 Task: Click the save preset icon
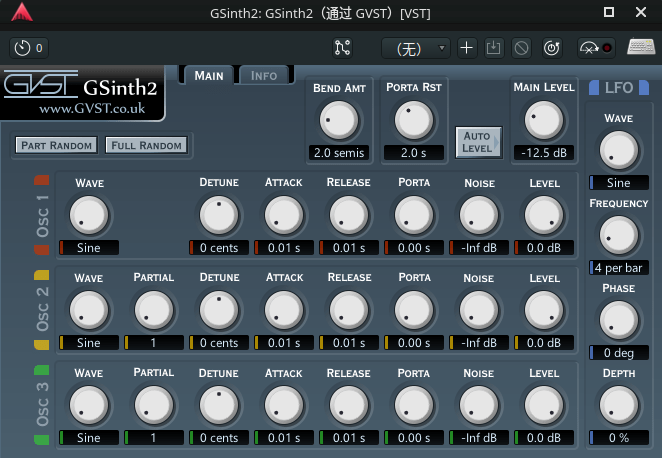click(494, 48)
